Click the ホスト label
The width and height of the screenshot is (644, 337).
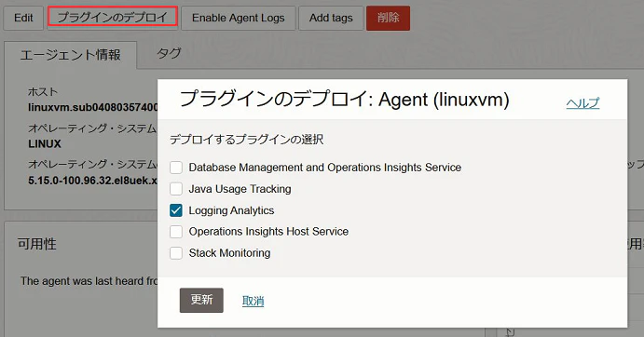(43, 92)
